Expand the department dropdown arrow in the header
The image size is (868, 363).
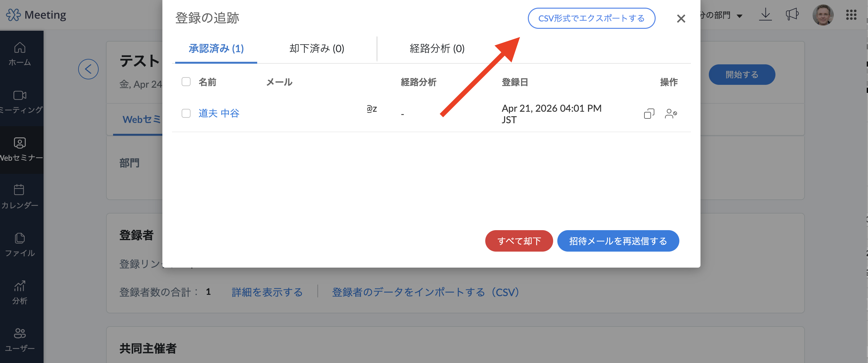point(740,16)
